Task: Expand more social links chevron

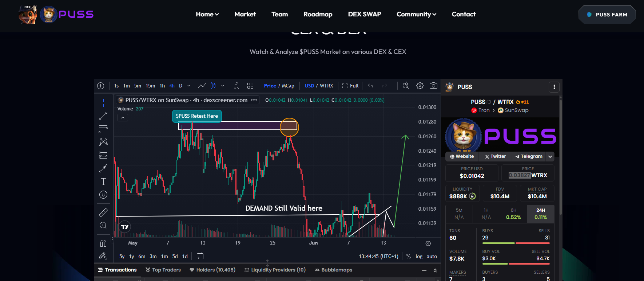Action: tap(550, 156)
